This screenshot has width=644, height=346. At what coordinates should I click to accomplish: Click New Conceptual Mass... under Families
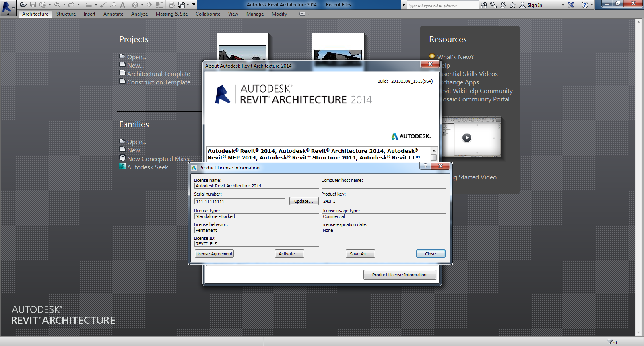tap(160, 159)
